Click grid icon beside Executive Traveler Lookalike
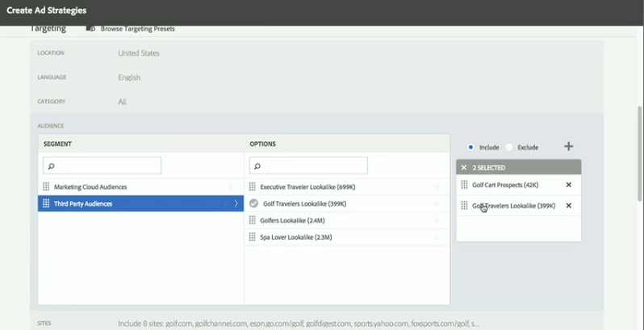 click(x=252, y=186)
